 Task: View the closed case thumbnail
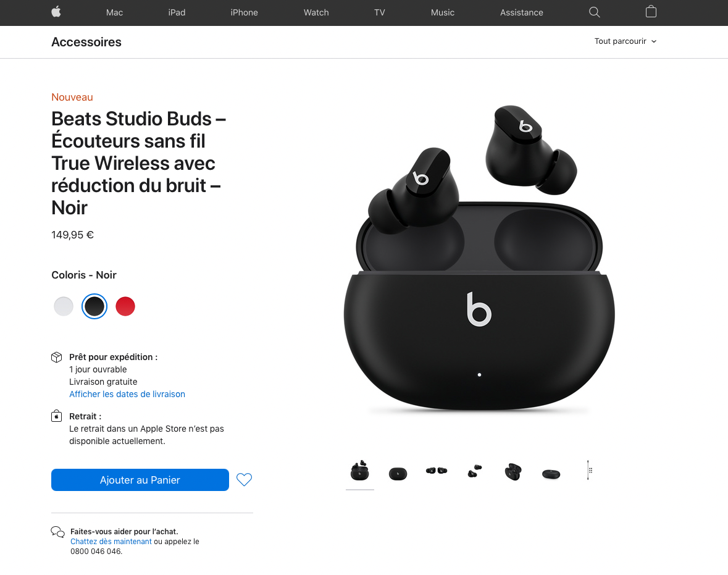coord(398,474)
